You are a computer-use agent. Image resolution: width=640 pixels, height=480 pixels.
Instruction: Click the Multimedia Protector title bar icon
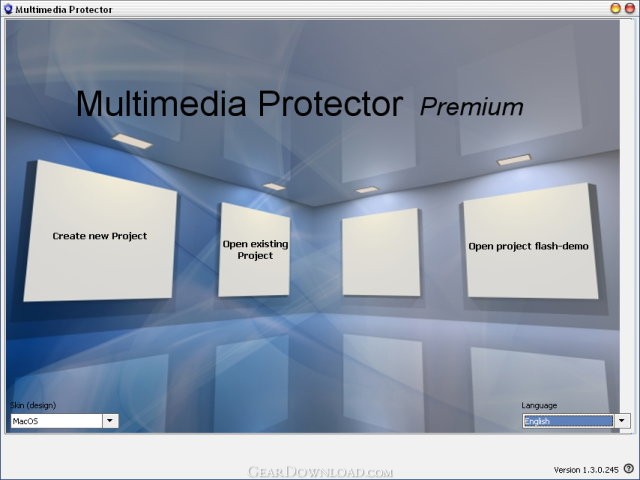coord(8,9)
